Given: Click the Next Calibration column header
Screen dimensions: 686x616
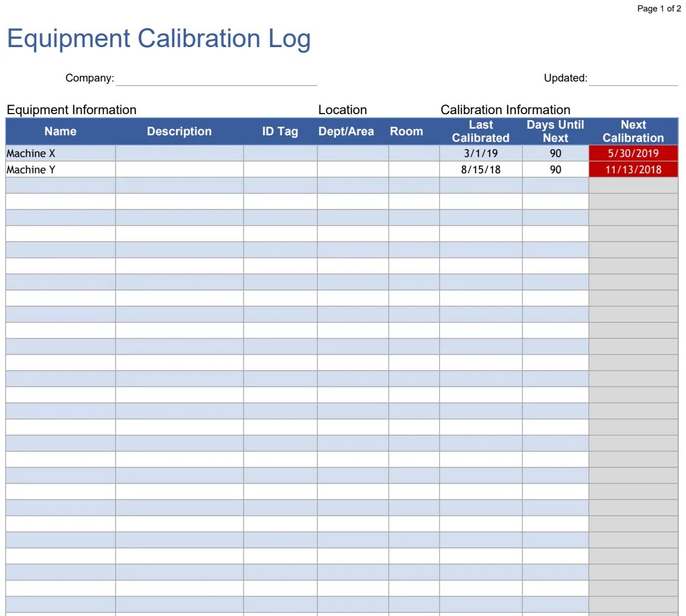Looking at the screenshot, I should click(633, 131).
